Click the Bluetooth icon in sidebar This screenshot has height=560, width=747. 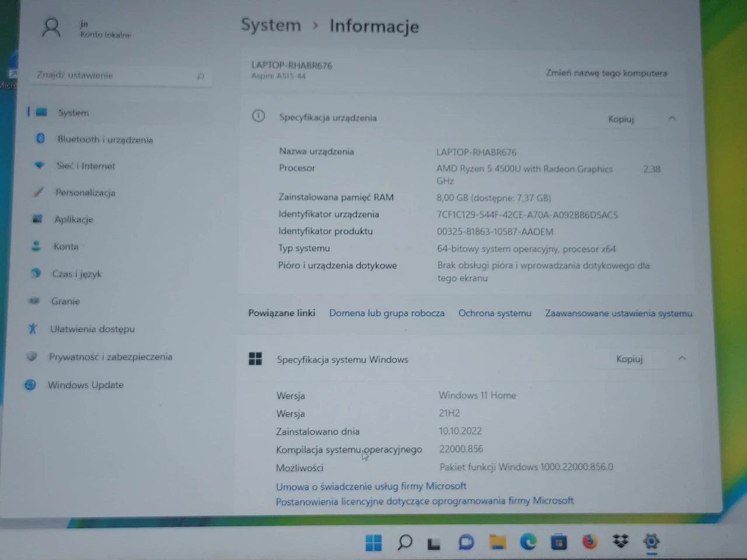40,138
